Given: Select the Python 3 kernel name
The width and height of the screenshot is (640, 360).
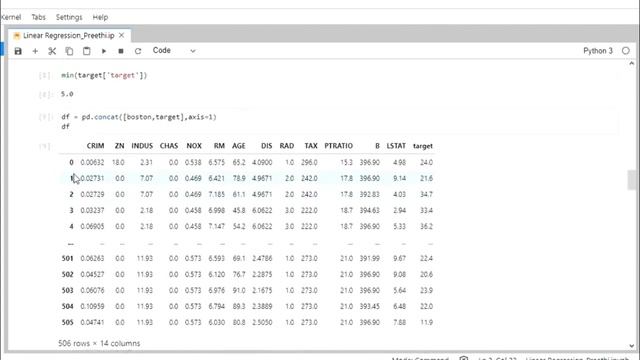Looking at the screenshot, I should pos(598,51).
